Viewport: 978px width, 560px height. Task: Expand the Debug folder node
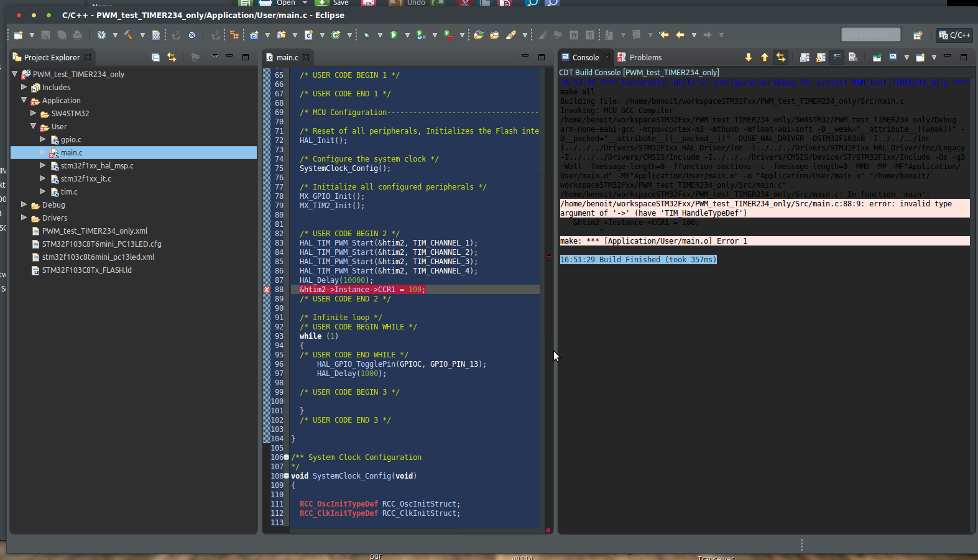coord(24,204)
